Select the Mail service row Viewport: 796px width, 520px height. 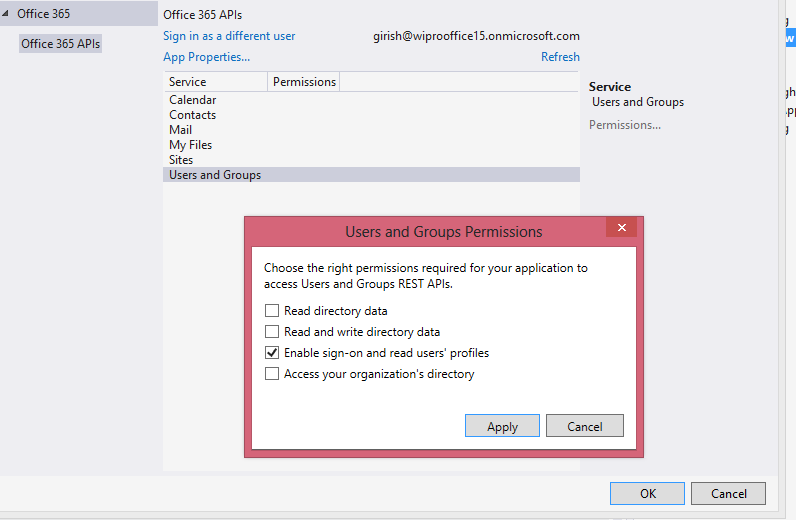tap(371, 130)
